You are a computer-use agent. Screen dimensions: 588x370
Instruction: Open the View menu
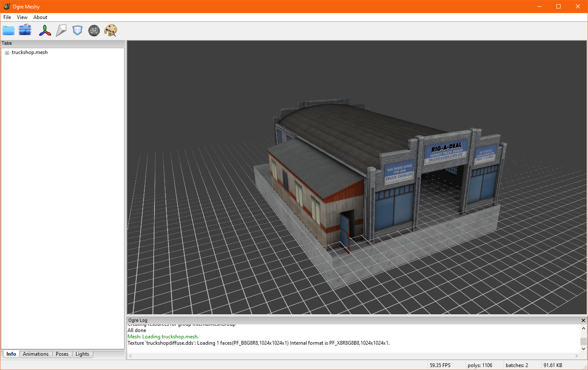22,17
